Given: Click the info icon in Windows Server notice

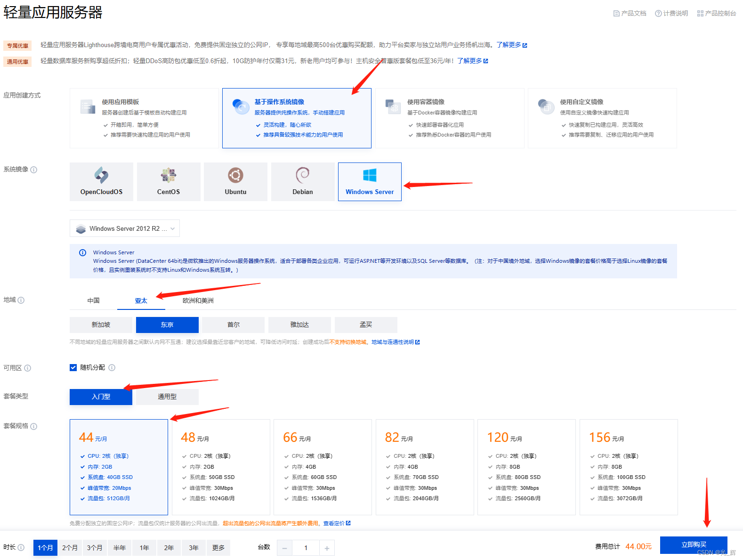Looking at the screenshot, I should [x=83, y=253].
